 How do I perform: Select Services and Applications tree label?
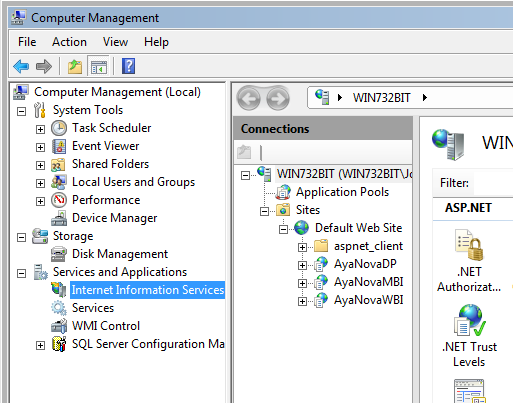click(x=120, y=272)
